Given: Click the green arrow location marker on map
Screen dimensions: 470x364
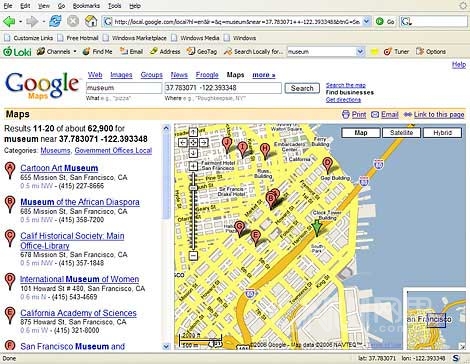Looking at the screenshot, I should 317,228.
